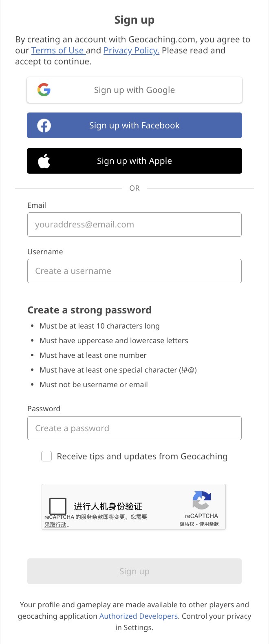Enable receiving tips and updates from Geocaching
This screenshot has height=644, width=269.
(x=46, y=456)
